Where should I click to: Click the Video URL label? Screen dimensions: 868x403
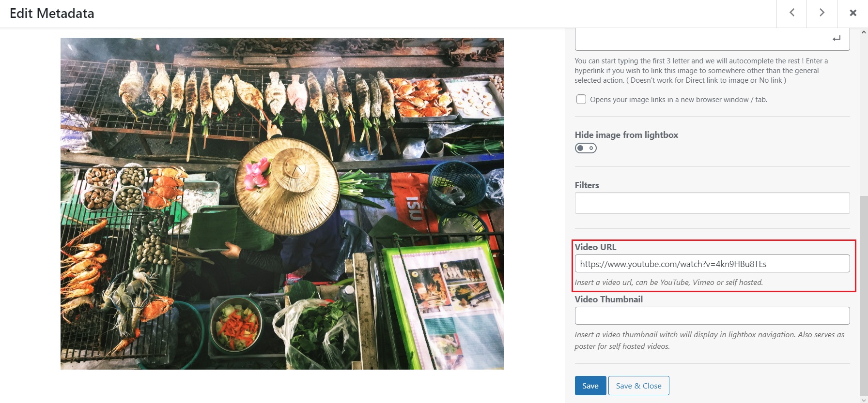pos(595,247)
